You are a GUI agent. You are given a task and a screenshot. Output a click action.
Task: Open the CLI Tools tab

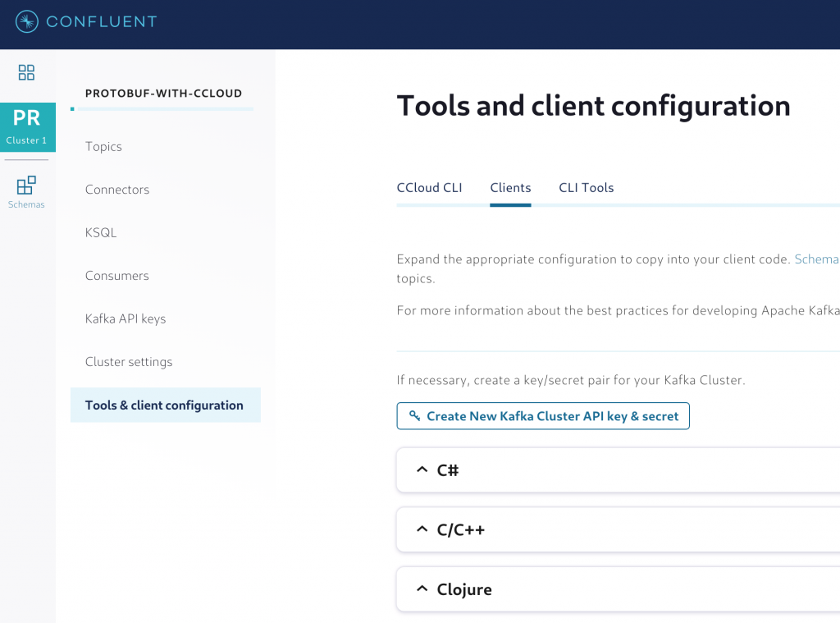pos(586,187)
